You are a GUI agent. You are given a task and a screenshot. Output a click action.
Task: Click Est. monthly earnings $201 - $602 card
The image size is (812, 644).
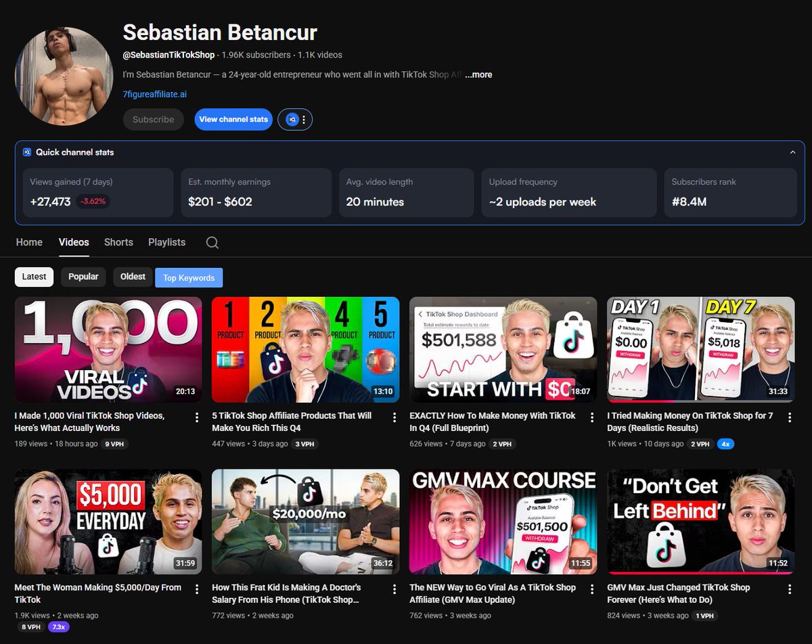coord(256,193)
